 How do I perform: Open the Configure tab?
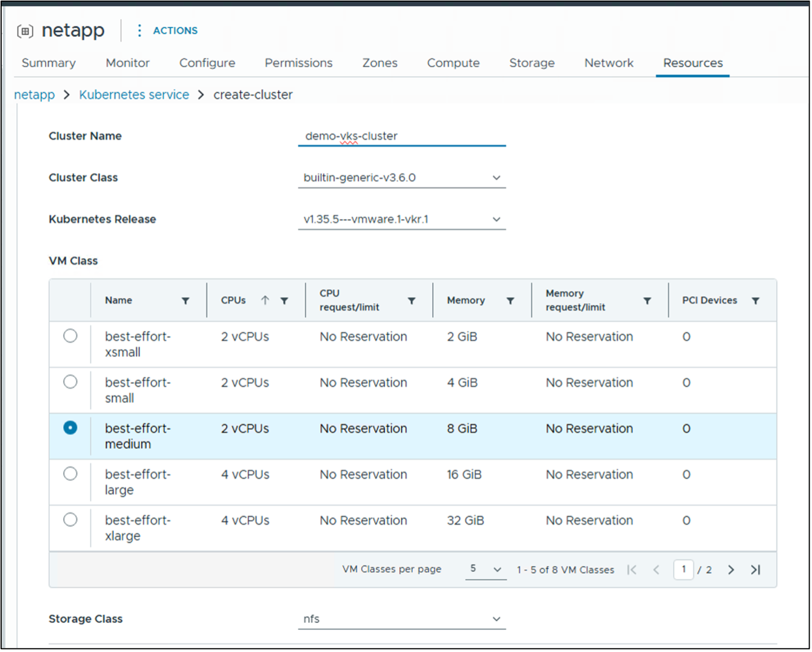tap(207, 63)
